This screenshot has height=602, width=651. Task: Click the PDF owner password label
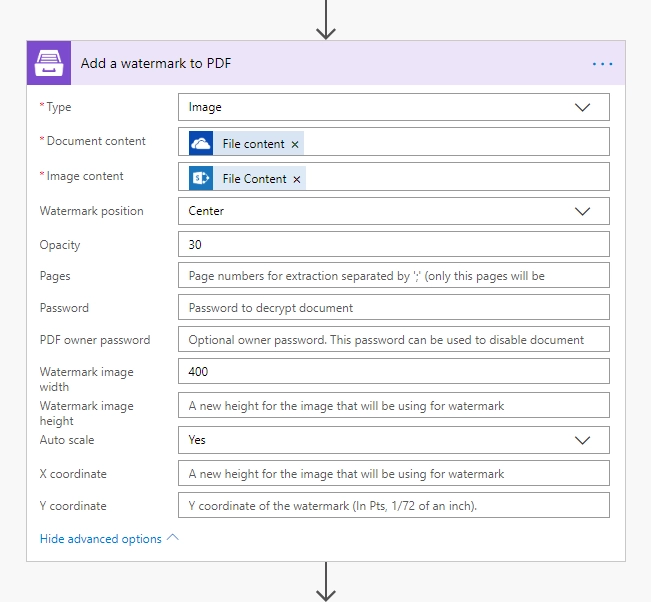point(95,340)
